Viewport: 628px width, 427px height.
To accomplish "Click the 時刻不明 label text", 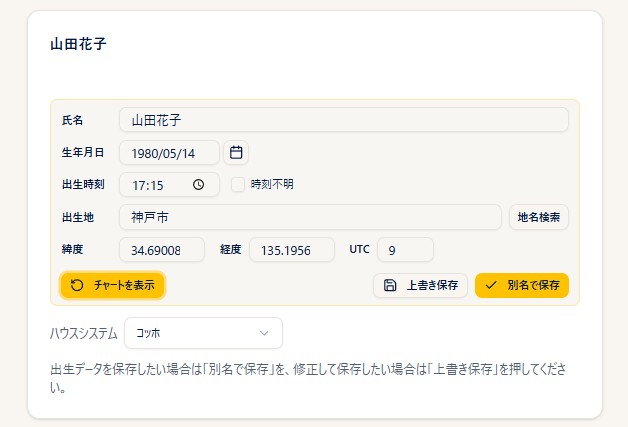I will click(272, 184).
